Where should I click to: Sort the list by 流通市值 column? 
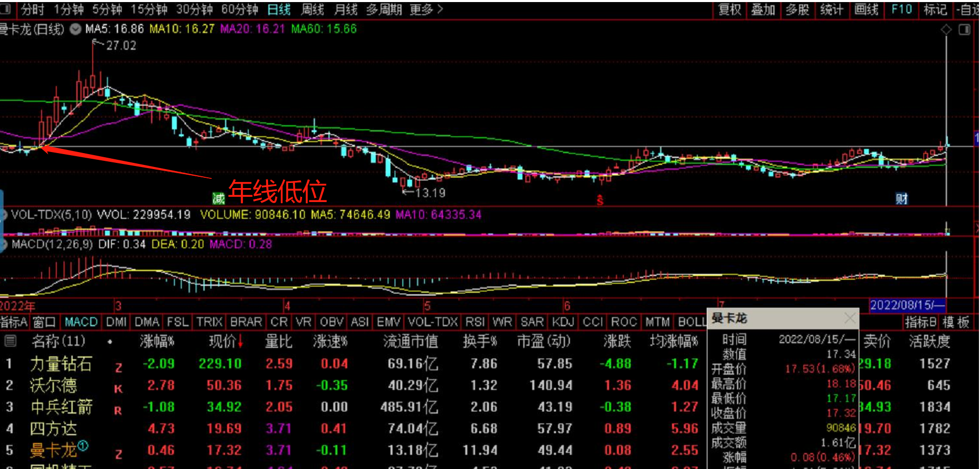pos(411,341)
